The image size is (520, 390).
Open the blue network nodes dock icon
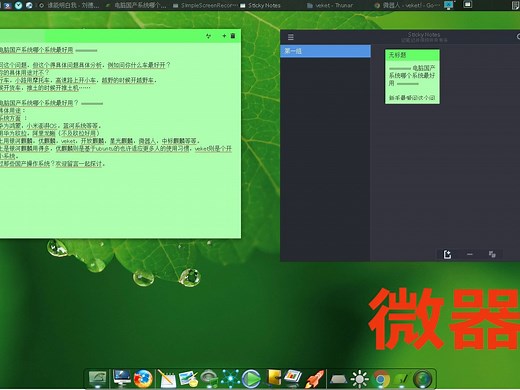(x=230, y=379)
